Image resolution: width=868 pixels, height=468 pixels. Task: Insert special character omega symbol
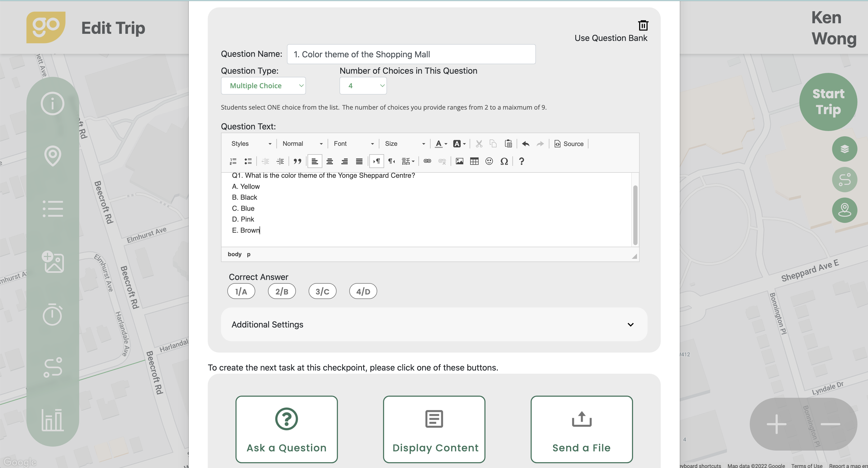coord(504,161)
